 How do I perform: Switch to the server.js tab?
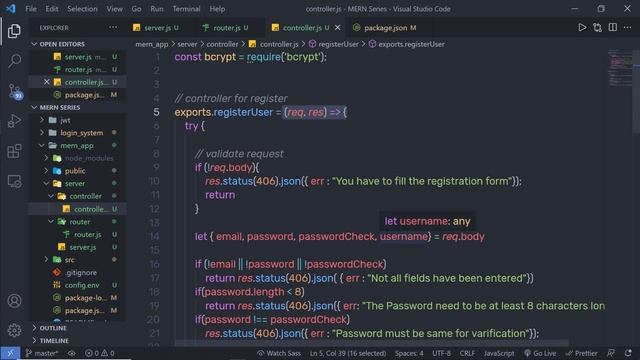(157, 28)
